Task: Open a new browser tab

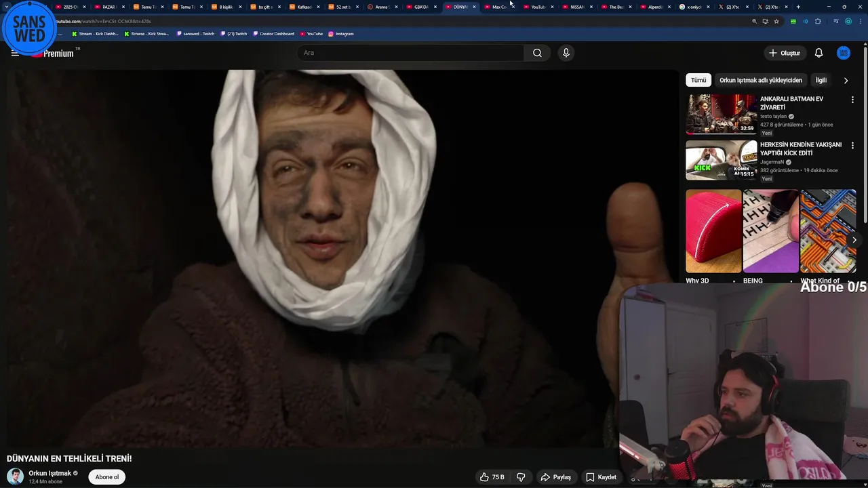Action: (798, 7)
